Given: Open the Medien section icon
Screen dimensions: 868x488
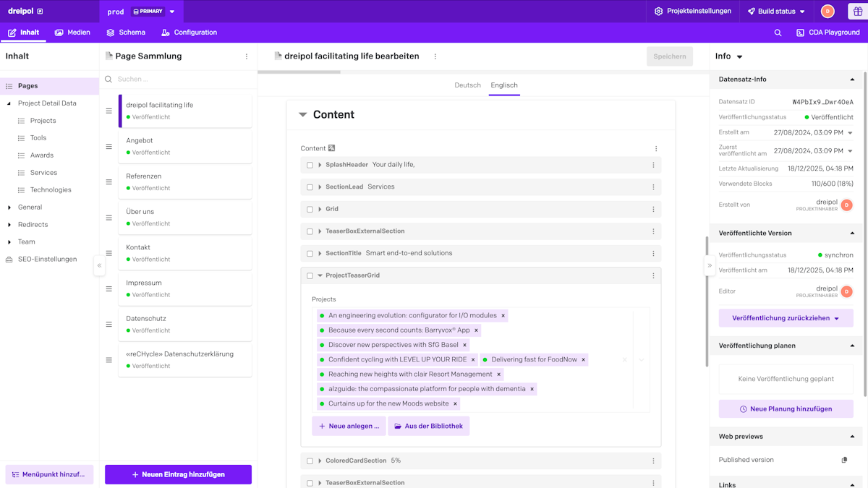Looking at the screenshot, I should pos(57,33).
